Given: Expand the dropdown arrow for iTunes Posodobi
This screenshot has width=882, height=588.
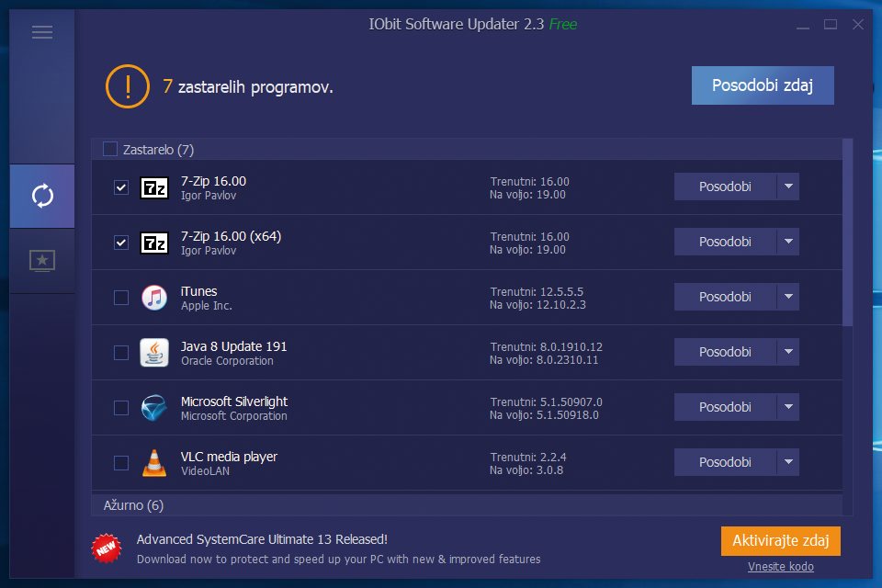Looking at the screenshot, I should point(788,297).
